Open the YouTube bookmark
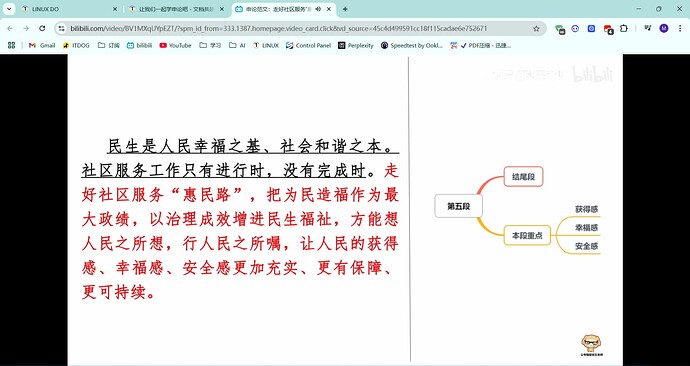The width and height of the screenshot is (690, 366). (175, 45)
